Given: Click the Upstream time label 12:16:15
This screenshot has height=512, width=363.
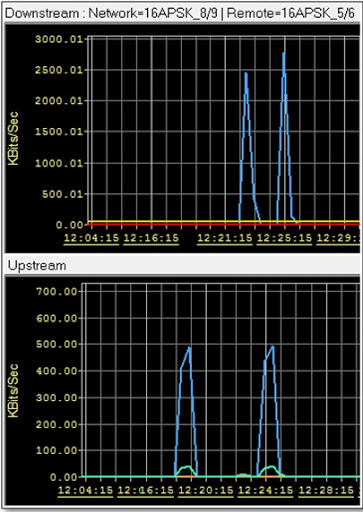Looking at the screenshot, I should pos(146,490).
